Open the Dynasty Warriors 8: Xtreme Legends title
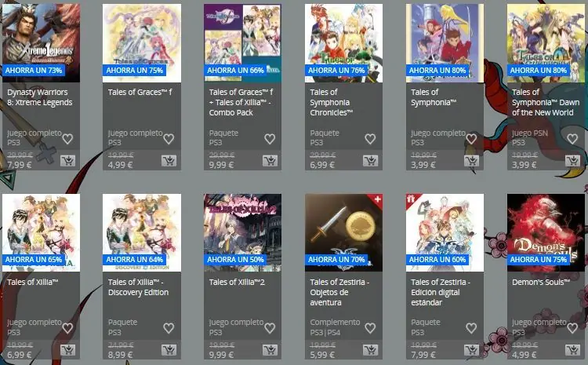588x365 pixels. [40, 97]
